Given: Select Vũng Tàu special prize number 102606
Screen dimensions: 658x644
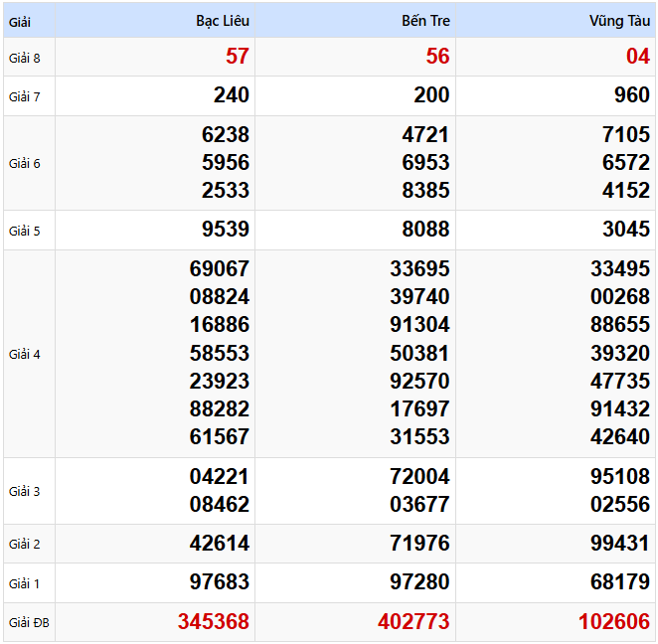Looking at the screenshot, I should coord(614,622).
